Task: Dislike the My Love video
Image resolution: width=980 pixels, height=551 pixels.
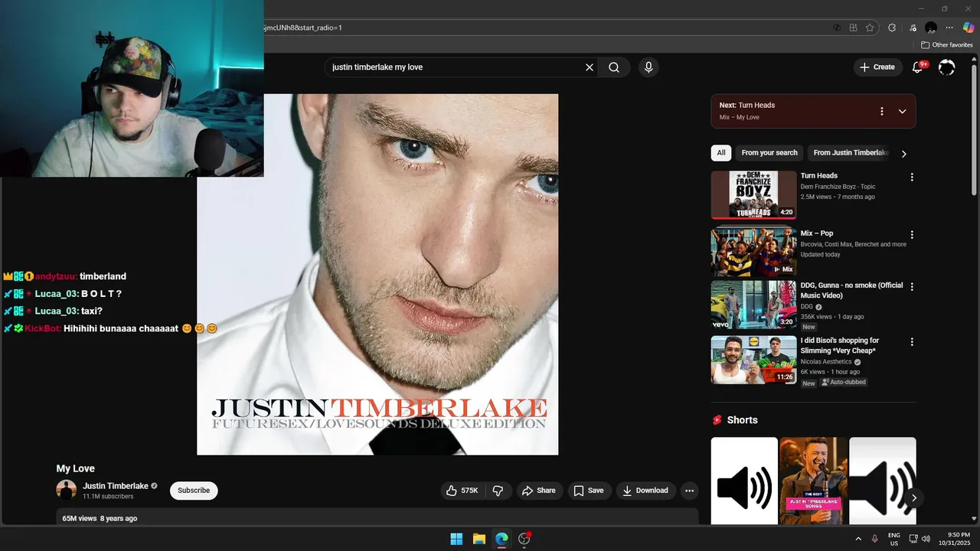Action: [498, 491]
